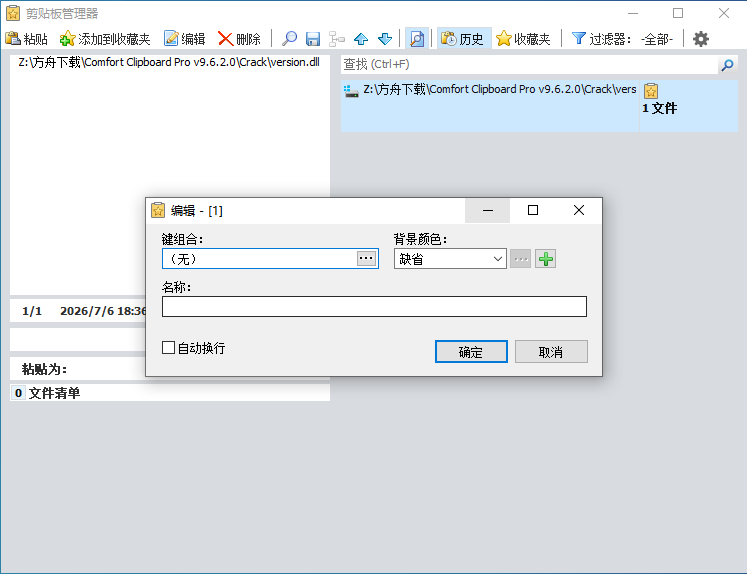The width and height of the screenshot is (747, 574).
Task: Confirm with the 确定 button
Action: 471,352
